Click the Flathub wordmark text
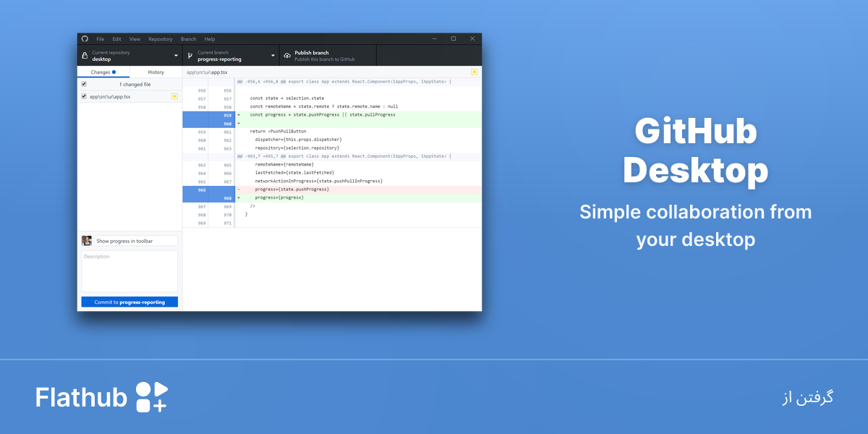 (81, 397)
